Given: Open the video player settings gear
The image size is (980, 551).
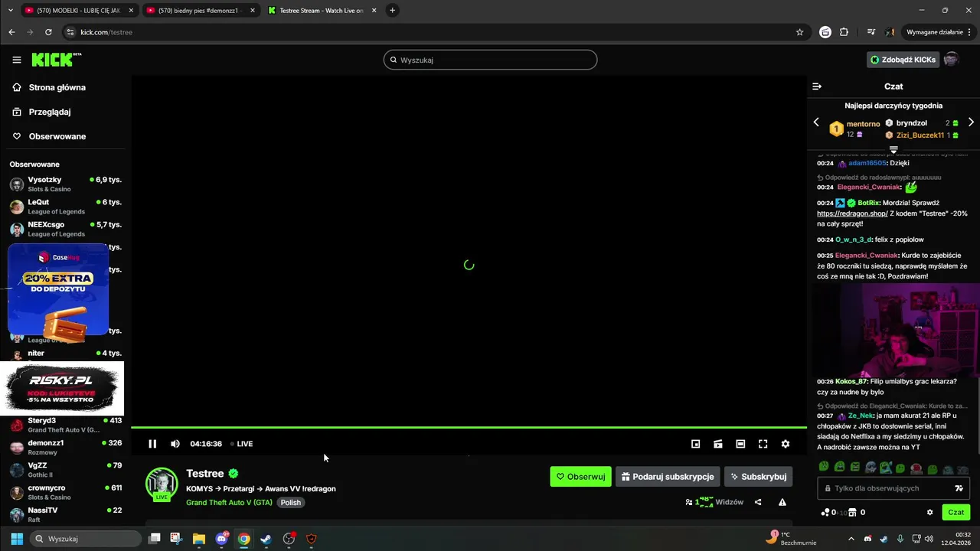Looking at the screenshot, I should tap(785, 444).
